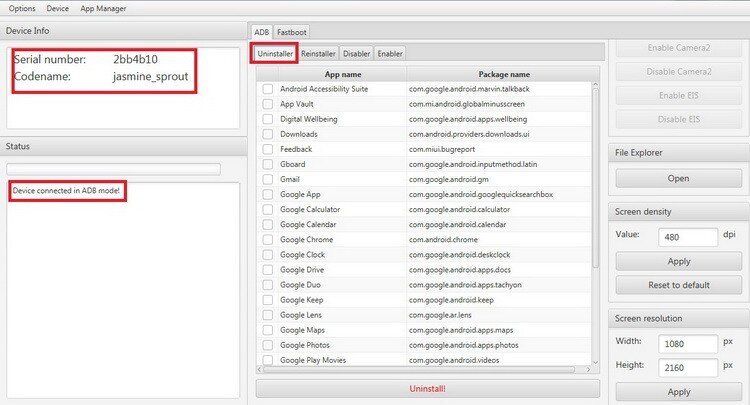Mark the Google App checkbox

point(268,194)
